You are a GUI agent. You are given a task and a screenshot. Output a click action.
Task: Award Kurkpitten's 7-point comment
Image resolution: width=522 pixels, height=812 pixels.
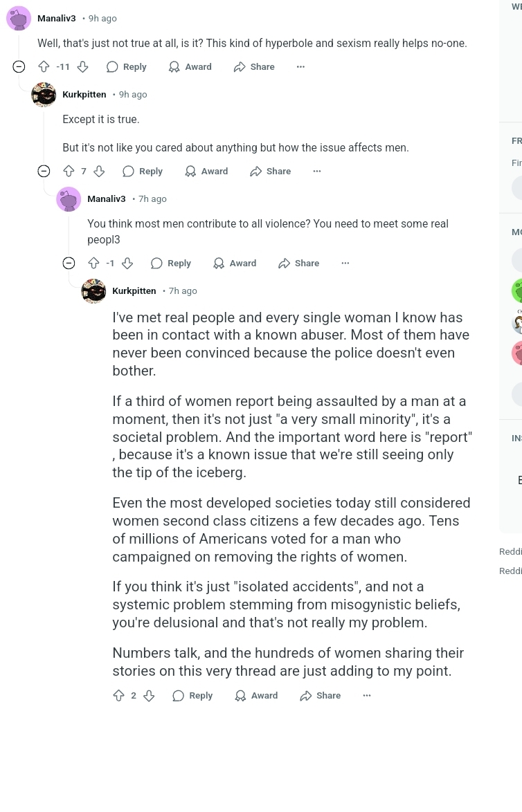click(x=206, y=172)
